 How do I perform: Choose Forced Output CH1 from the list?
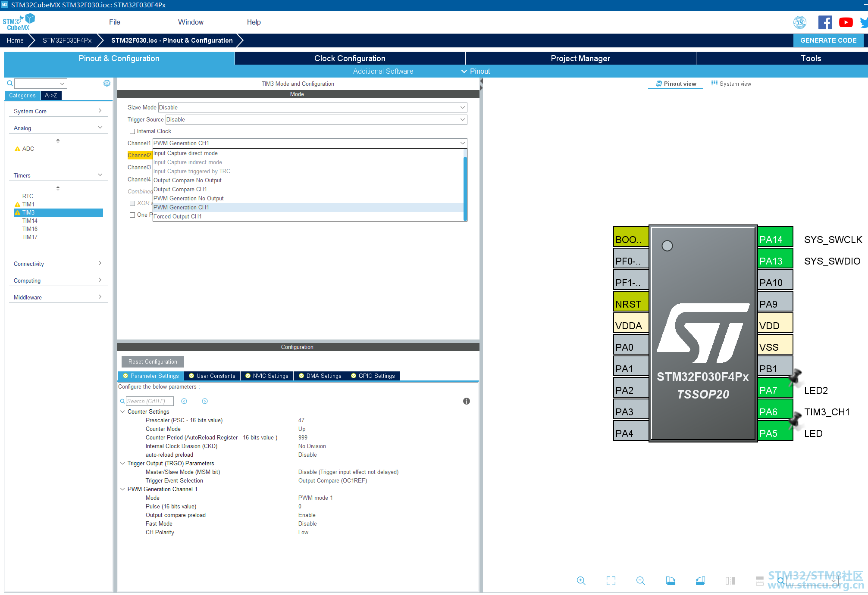pos(308,217)
